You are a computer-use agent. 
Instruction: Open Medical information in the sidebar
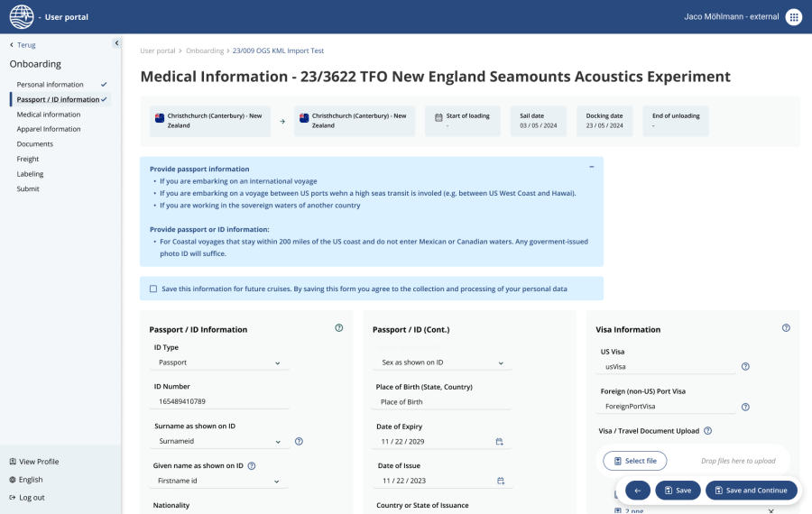[x=49, y=115]
